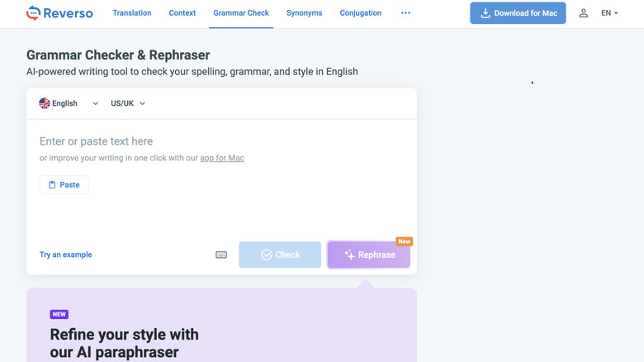Click the Refine your style heading
This screenshot has height=362, width=644.
pos(124,343)
